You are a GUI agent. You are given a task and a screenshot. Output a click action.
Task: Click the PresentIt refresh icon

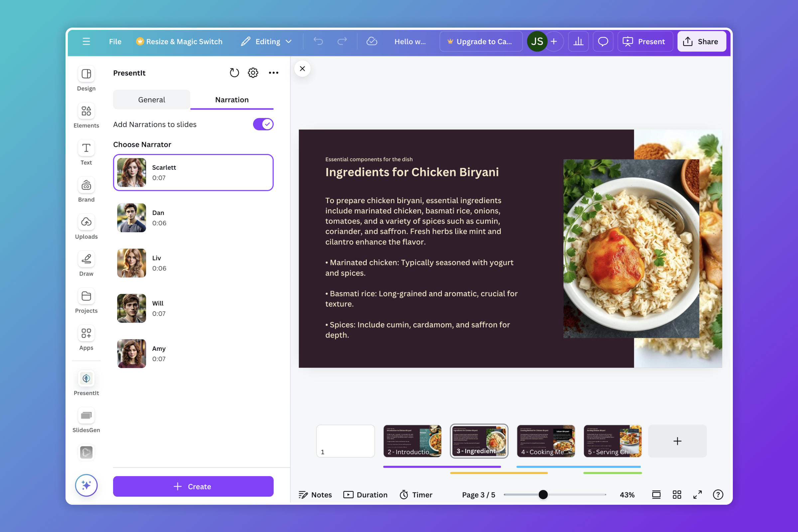[234, 72]
